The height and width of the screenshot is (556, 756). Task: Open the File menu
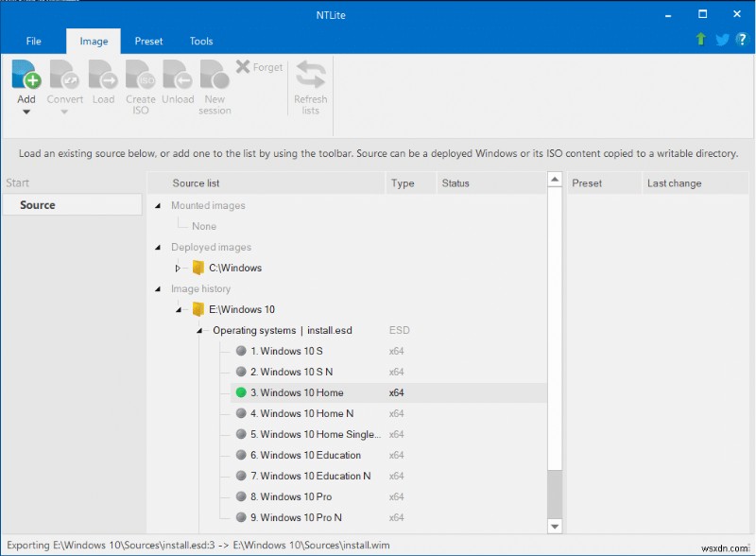(34, 41)
